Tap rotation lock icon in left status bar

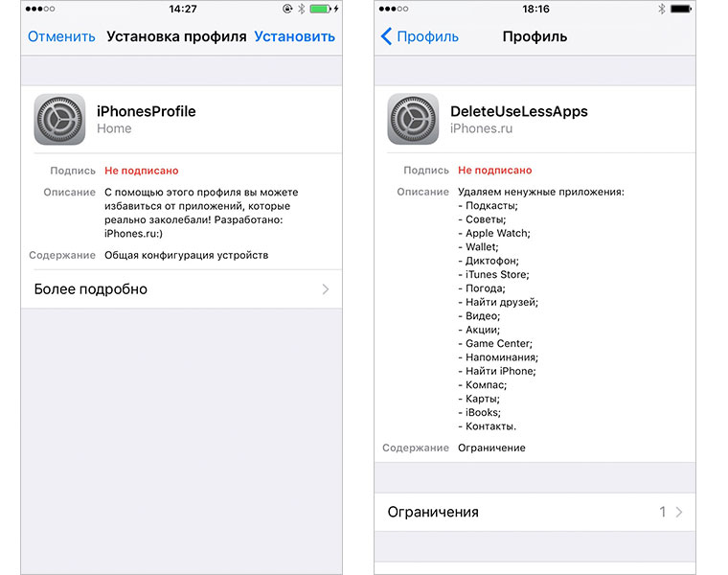click(287, 9)
